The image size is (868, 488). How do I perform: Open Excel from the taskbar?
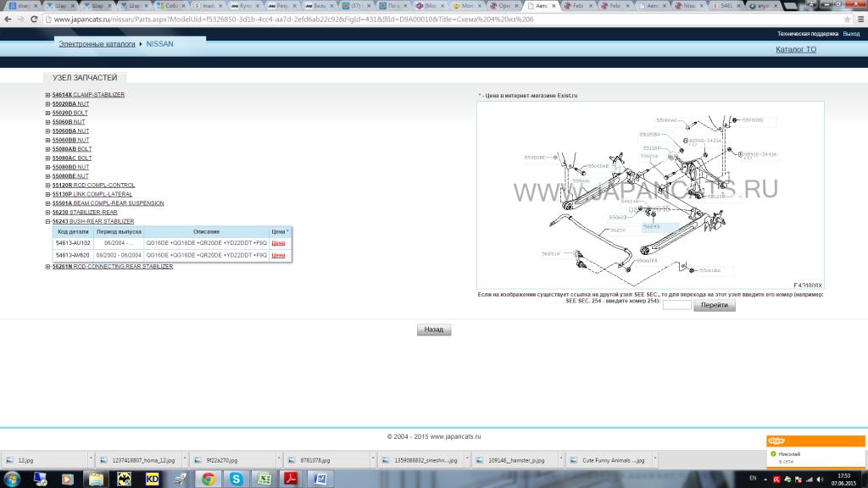(x=264, y=480)
